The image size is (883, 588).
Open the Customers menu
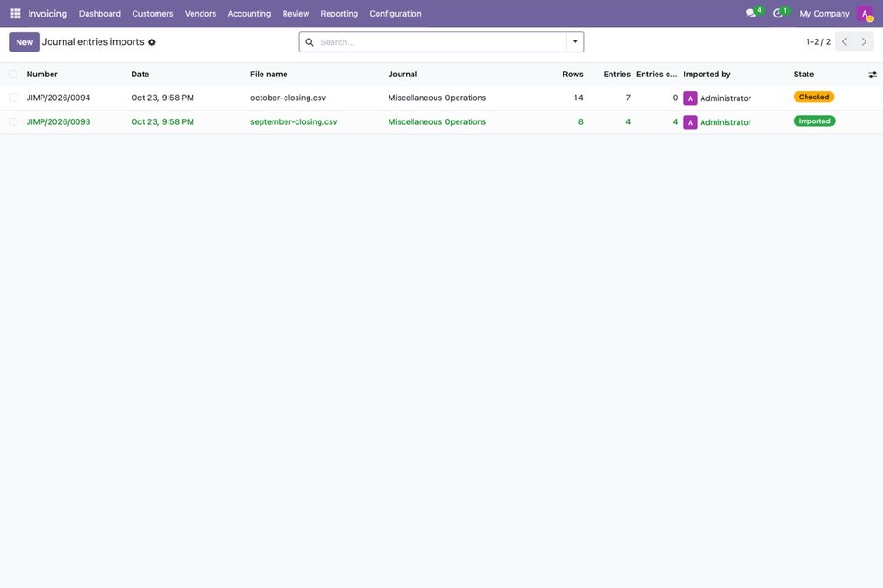pyautogui.click(x=153, y=14)
